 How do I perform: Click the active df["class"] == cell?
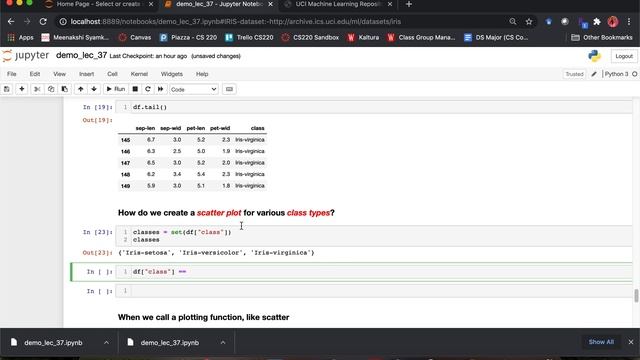click(x=373, y=272)
